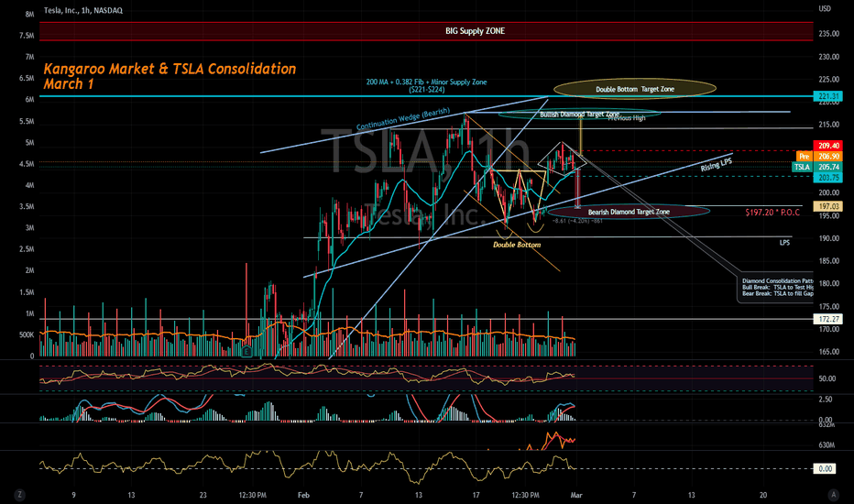Screen dimensions: 854x504
Task: Click the $197.20 * P.O.C text
Action: pyautogui.click(x=772, y=213)
